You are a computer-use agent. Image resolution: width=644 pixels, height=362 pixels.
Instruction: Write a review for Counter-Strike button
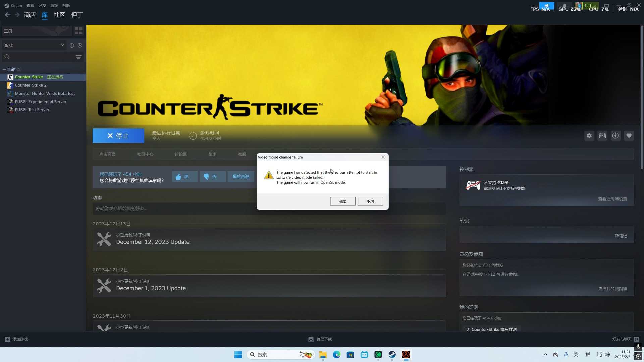(491, 329)
